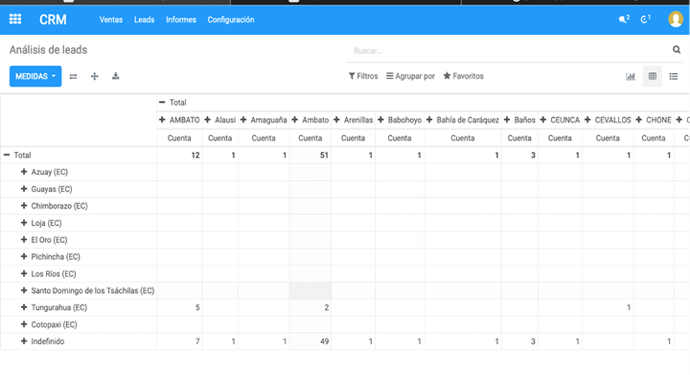The height and width of the screenshot is (375, 690).
Task: Open the MEDIDAS dropdown
Action: tap(35, 77)
